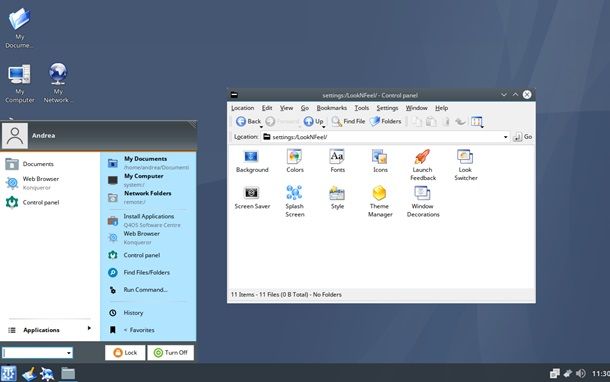Open the Screen Saver icon
This screenshot has height=382, width=610.
[x=252, y=193]
